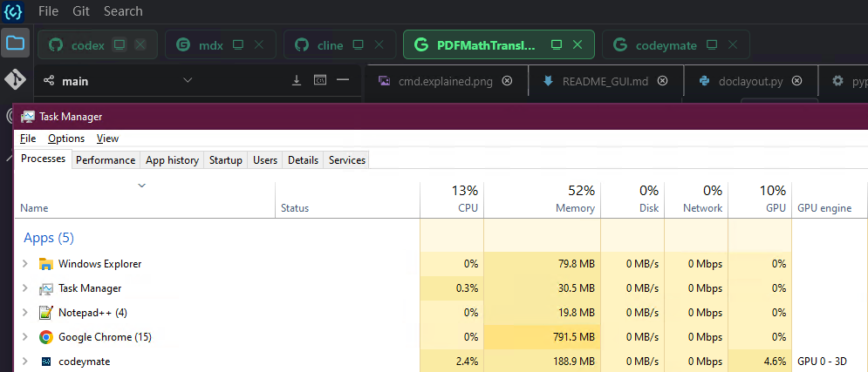This screenshot has width=868, height=372.
Task: Click the download/pull icon in branch bar
Action: point(297,81)
